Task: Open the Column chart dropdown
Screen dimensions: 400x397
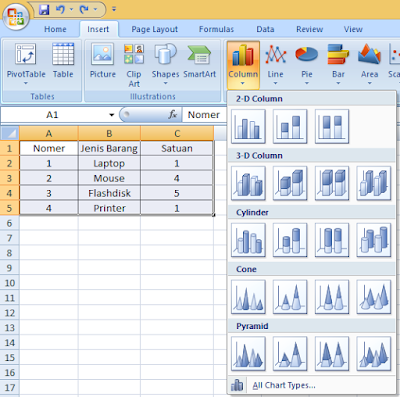Action: pyautogui.click(x=243, y=65)
